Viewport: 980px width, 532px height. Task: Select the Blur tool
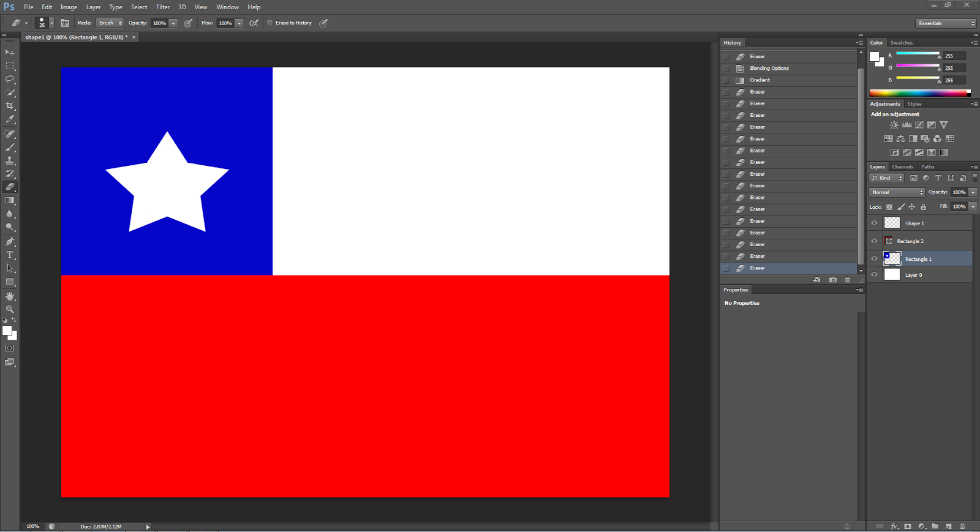coord(10,214)
